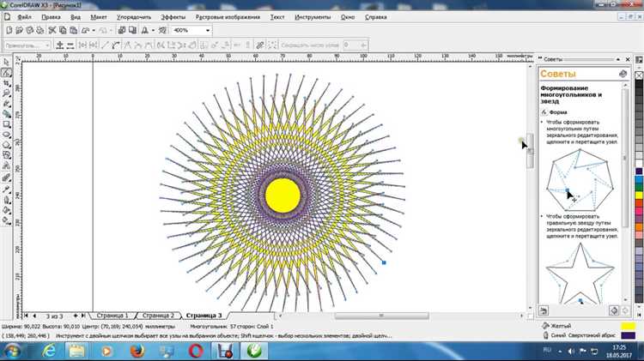This screenshot has height=361, width=644.
Task: Click the Windows Start button
Action: [14, 352]
